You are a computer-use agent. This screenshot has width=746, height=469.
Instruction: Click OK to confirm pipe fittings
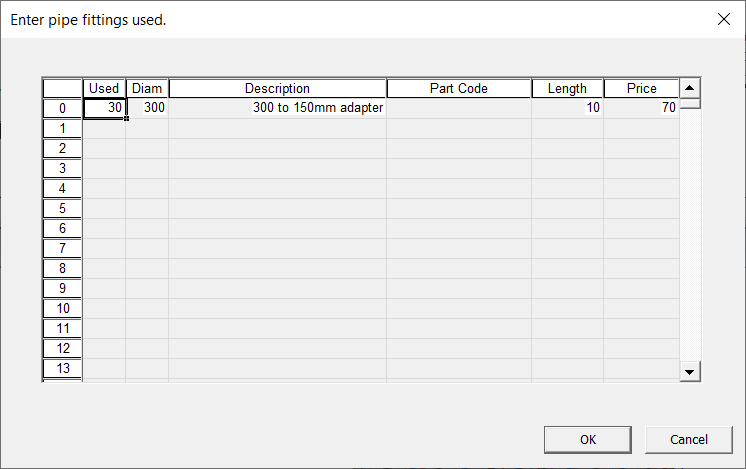click(588, 439)
